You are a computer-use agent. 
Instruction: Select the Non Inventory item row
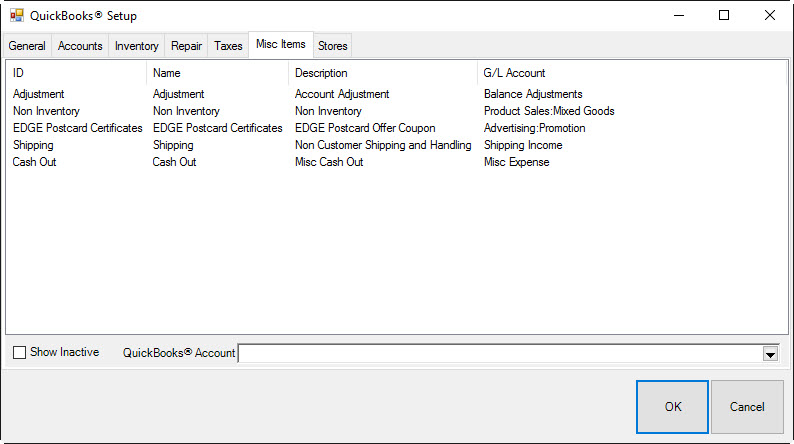click(46, 111)
